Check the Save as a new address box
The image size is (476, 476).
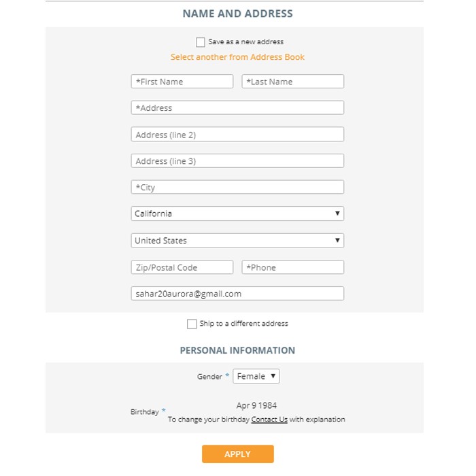tap(201, 42)
